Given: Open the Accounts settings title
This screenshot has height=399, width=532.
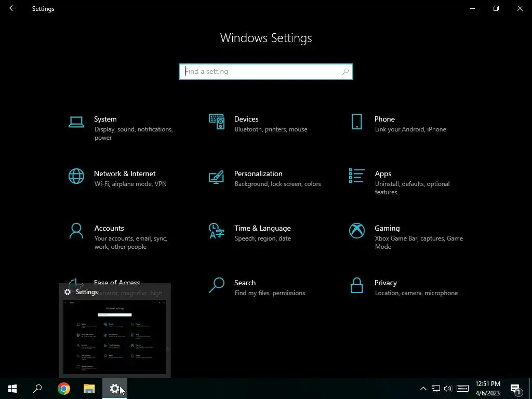Looking at the screenshot, I should 109,229.
